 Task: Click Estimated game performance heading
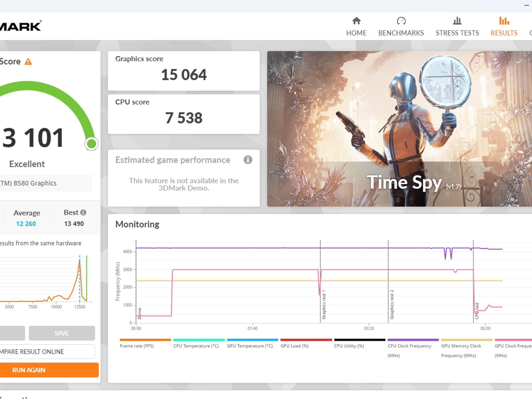pyautogui.click(x=173, y=160)
